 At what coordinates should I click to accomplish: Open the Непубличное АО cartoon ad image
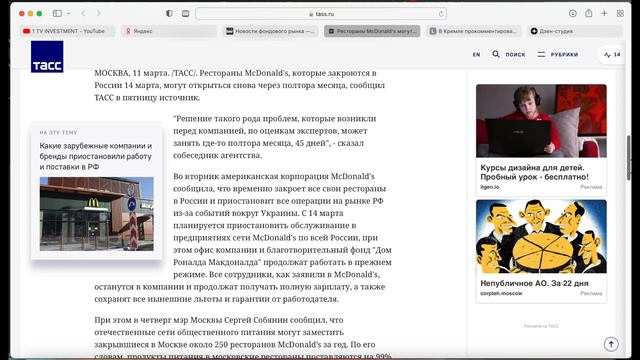point(541,236)
